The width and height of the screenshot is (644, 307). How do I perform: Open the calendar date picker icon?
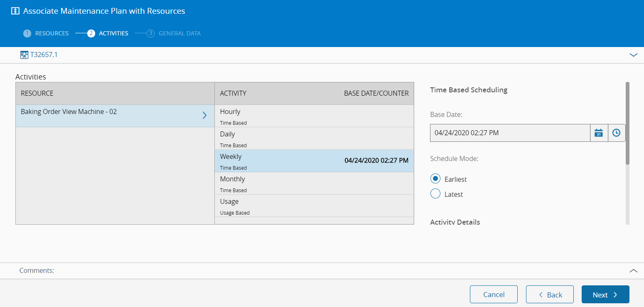(x=599, y=133)
